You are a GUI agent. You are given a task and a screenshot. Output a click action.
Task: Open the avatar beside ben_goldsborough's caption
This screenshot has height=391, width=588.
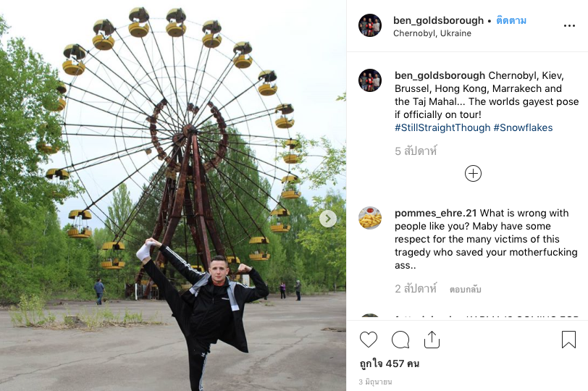tap(370, 80)
